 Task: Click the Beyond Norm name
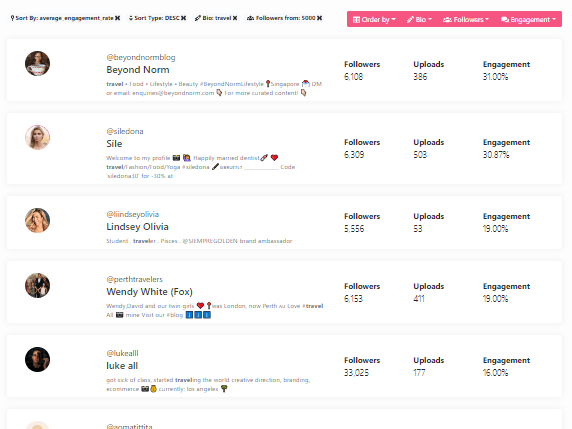138,70
